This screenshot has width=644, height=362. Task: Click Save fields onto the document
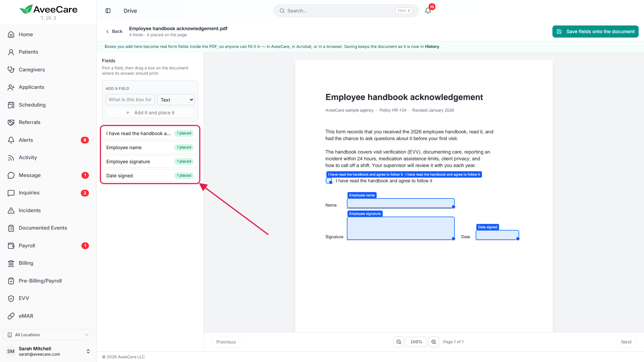tap(595, 32)
